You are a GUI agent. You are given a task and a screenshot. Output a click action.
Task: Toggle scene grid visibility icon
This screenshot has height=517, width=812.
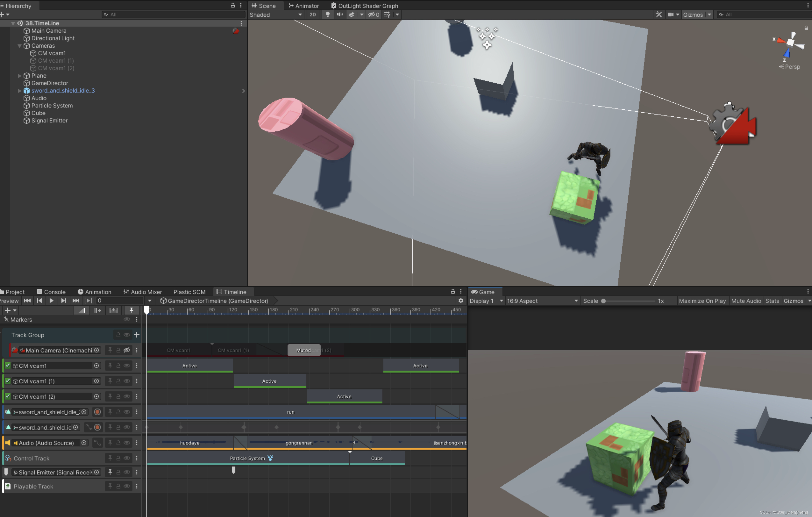[387, 14]
